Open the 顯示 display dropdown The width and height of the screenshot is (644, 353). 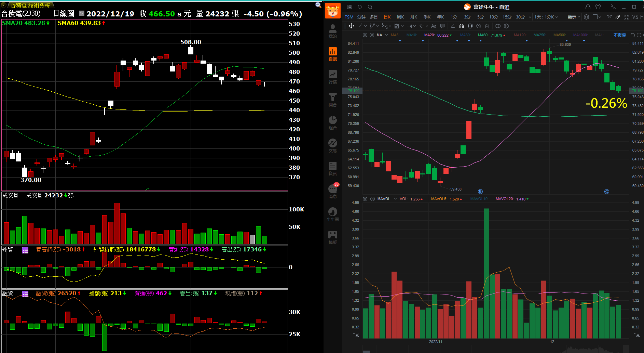click(574, 17)
